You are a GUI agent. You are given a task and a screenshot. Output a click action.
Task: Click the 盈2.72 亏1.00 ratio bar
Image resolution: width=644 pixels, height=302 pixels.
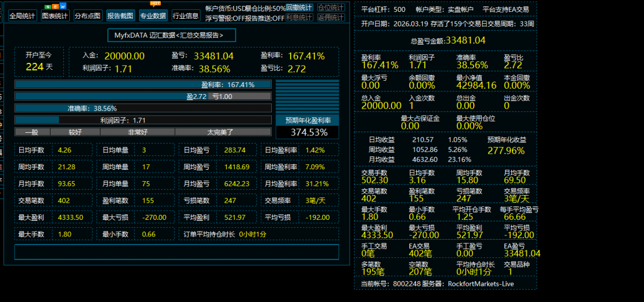coord(143,96)
